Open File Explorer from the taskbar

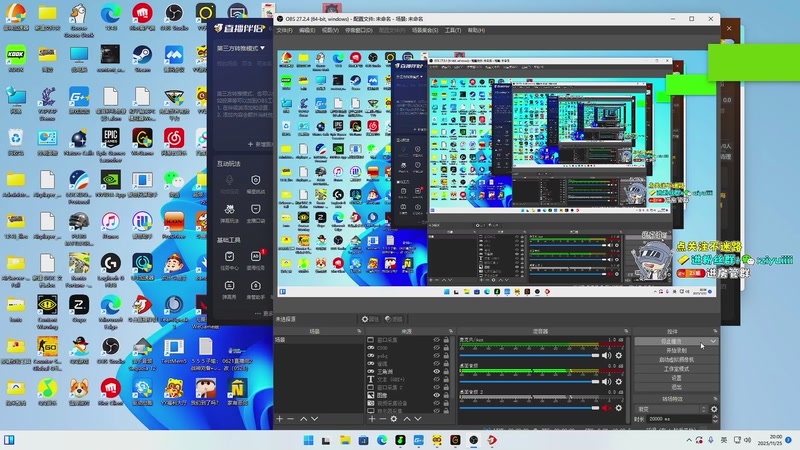click(345, 440)
